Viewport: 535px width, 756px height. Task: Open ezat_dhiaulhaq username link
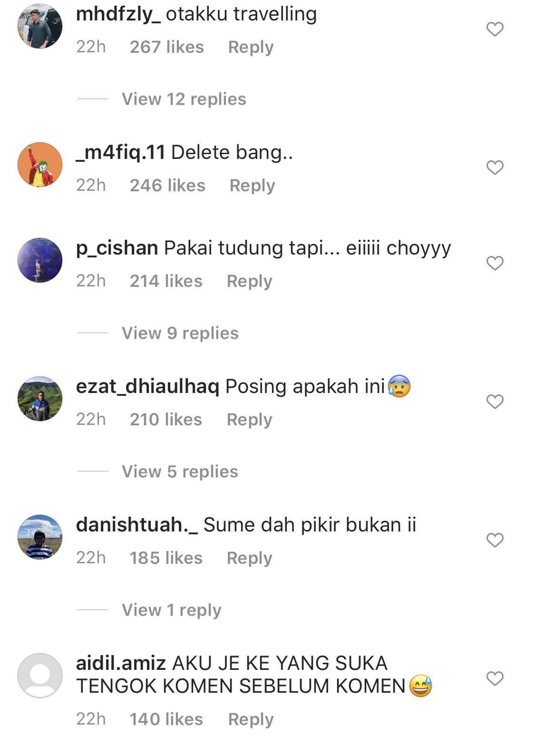[148, 386]
